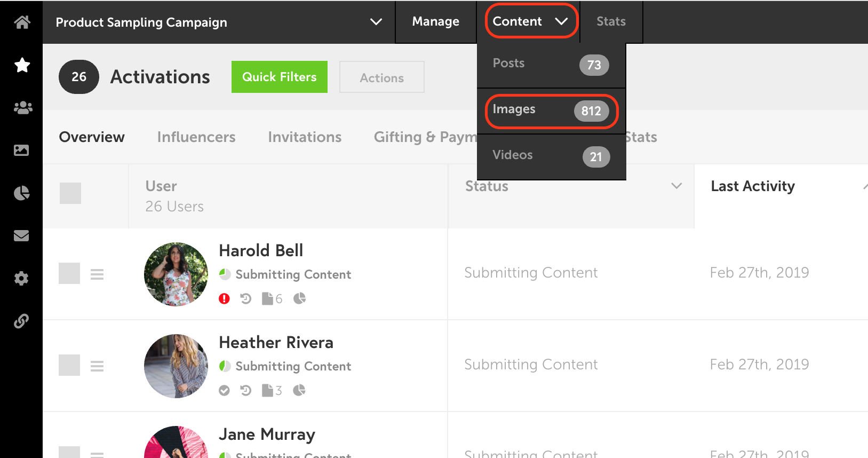Choose Posts from Content menu
The width and height of the screenshot is (868, 458).
[551, 65]
